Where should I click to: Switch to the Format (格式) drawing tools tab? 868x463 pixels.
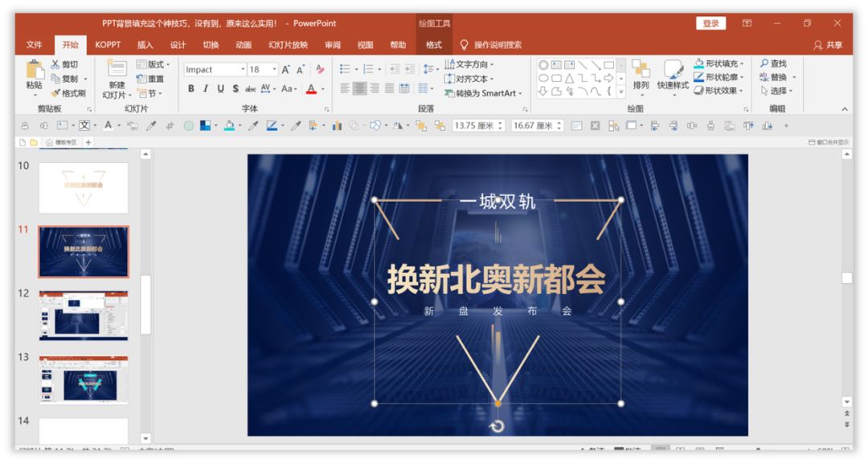pos(434,45)
